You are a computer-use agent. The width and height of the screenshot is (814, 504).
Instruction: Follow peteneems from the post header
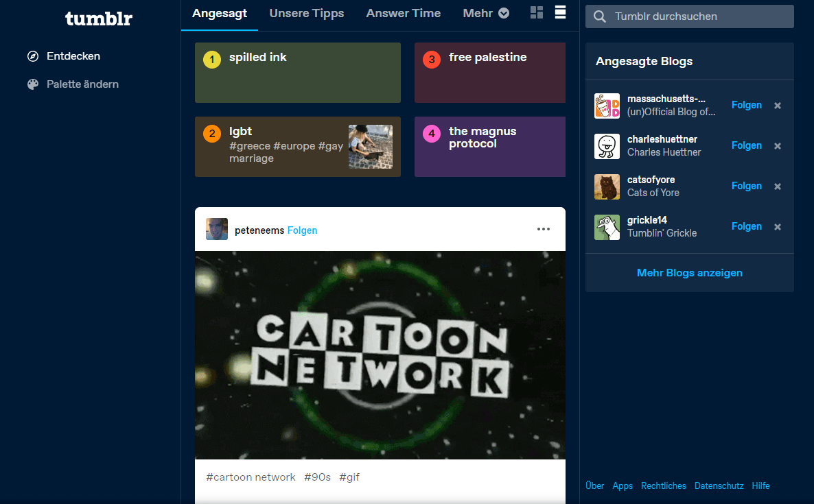302,230
